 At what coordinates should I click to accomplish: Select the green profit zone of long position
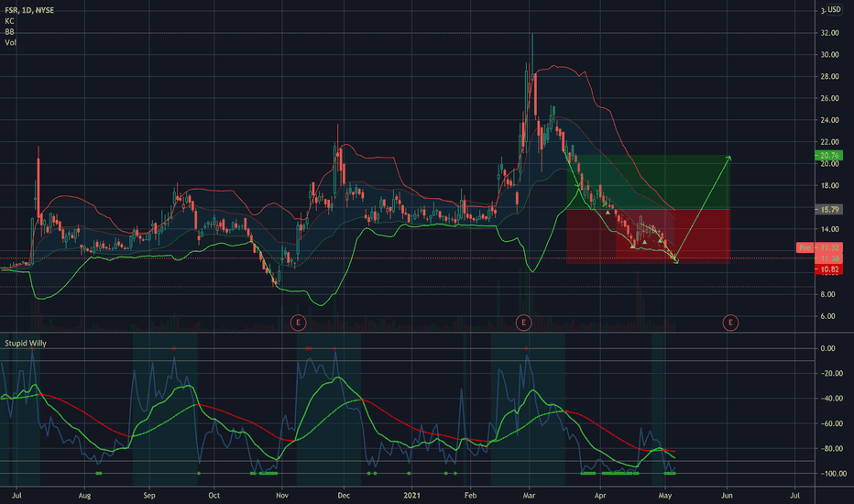click(x=648, y=182)
